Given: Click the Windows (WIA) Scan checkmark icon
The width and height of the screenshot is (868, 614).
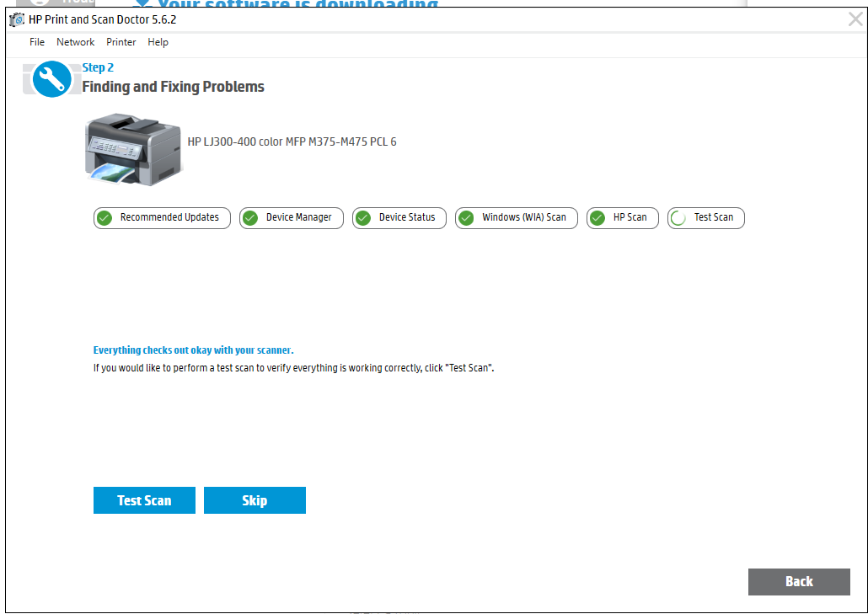Looking at the screenshot, I should 465,217.
